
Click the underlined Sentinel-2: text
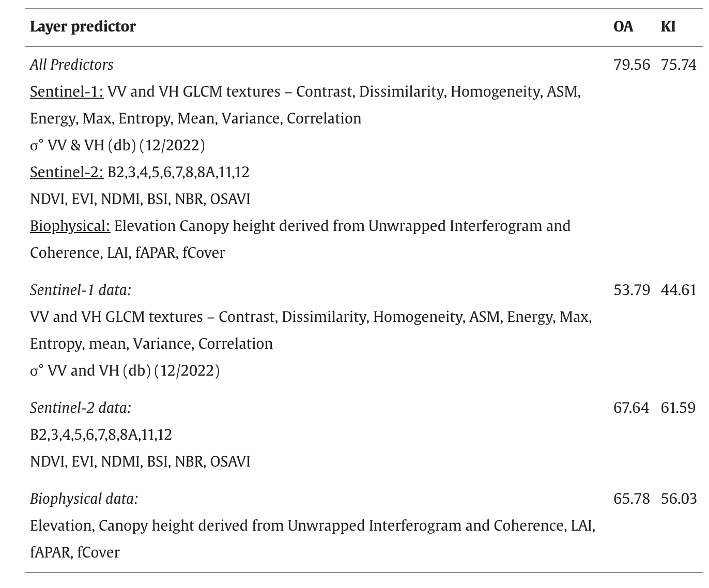coord(67,172)
